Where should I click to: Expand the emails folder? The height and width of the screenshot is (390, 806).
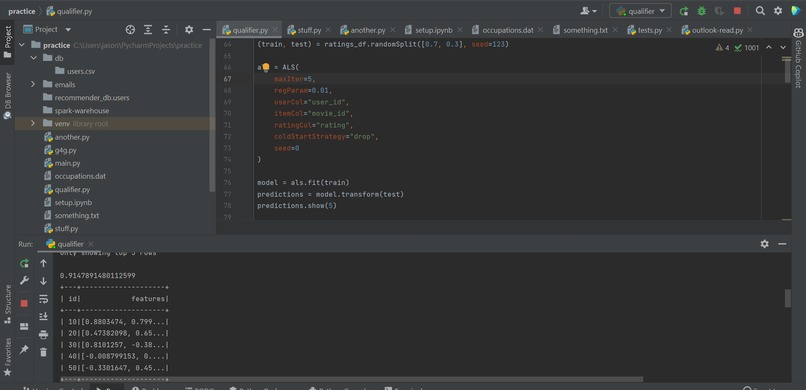point(33,84)
